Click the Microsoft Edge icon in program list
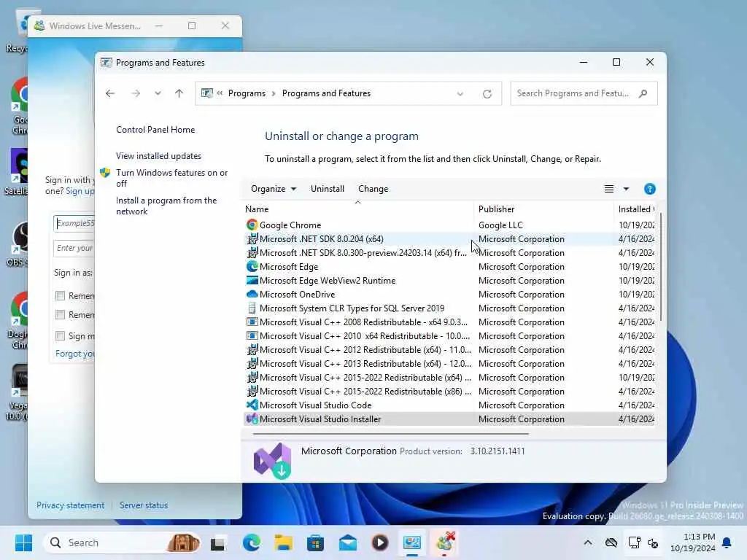 252,267
